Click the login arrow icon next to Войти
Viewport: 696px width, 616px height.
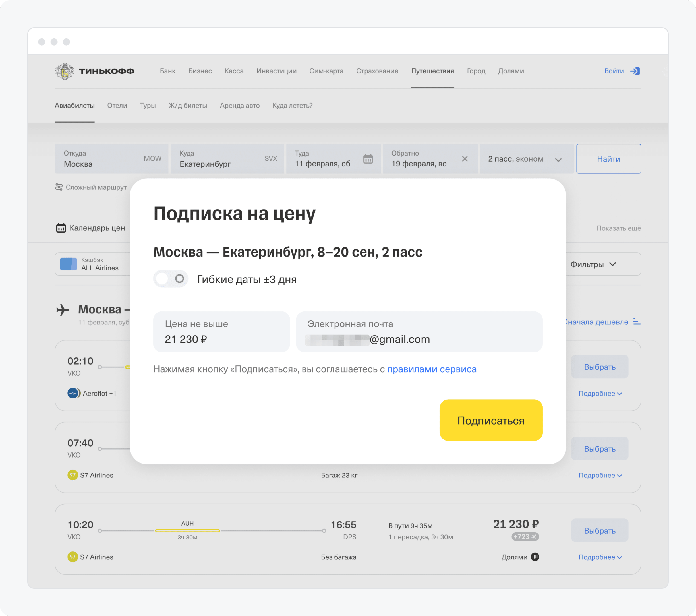pyautogui.click(x=635, y=71)
